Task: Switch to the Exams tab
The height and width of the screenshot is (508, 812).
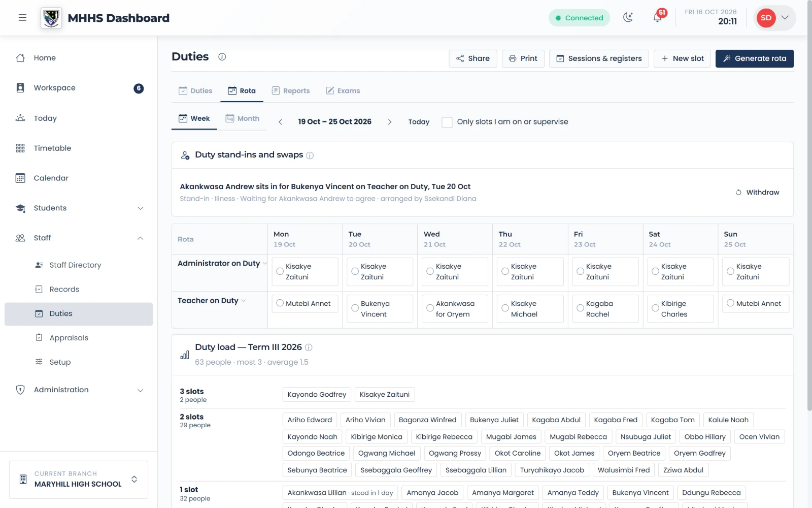Action: tap(343, 91)
